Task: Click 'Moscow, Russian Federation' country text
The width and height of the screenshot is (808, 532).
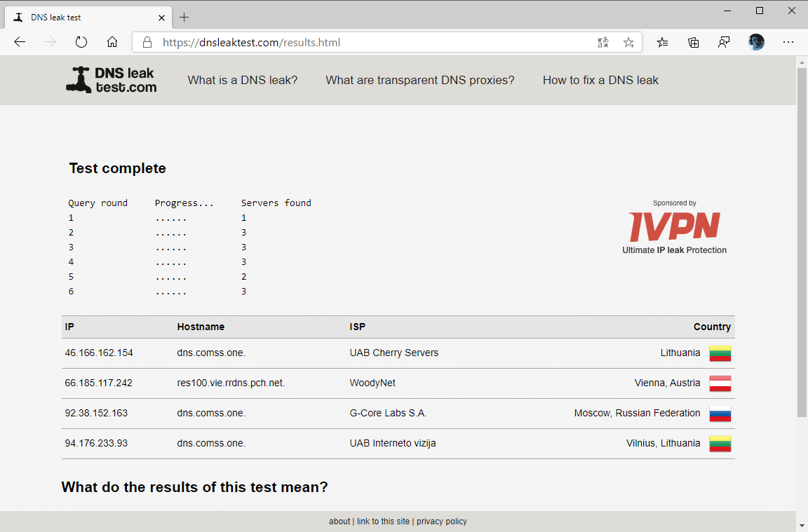Action: 638,413
